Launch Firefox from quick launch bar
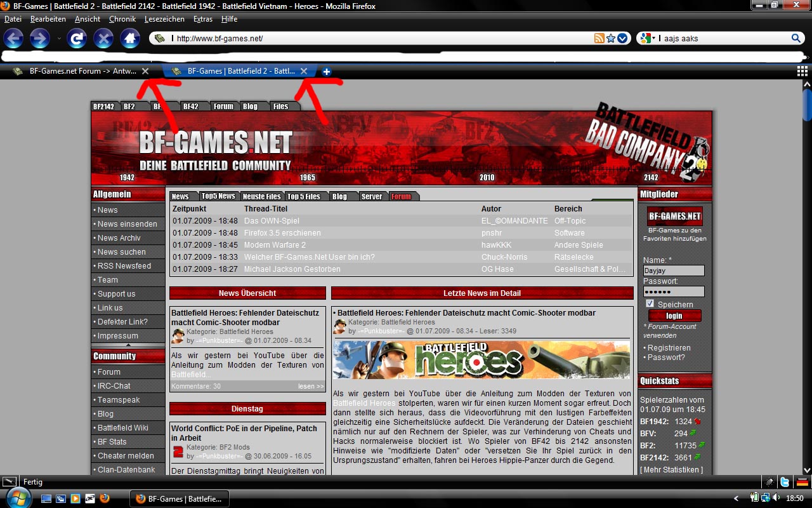 (104, 498)
